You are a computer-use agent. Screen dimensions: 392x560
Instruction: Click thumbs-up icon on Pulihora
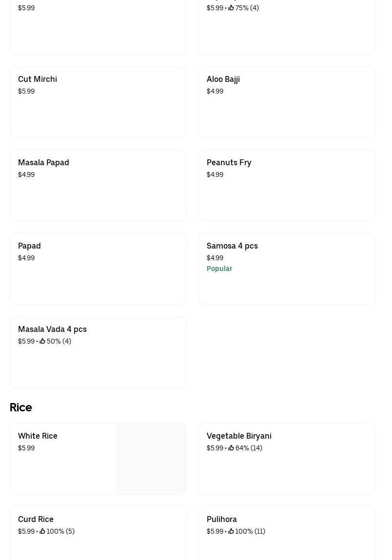coord(231,531)
